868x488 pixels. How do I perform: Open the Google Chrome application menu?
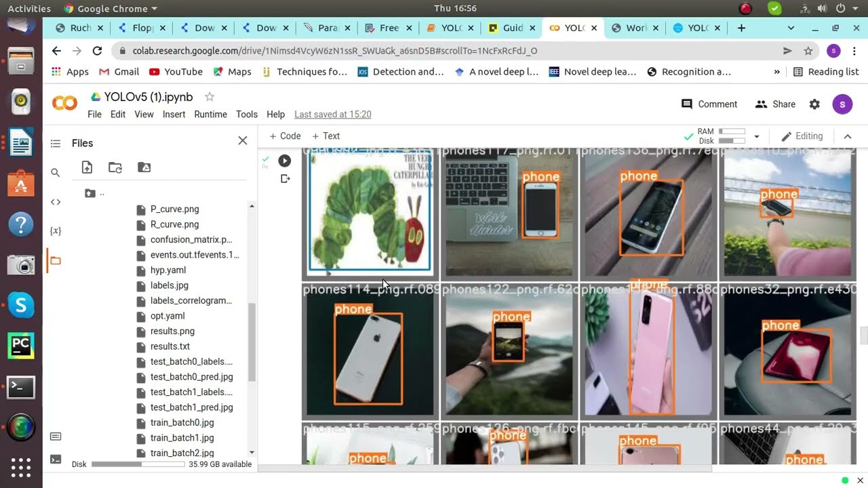tap(111, 9)
